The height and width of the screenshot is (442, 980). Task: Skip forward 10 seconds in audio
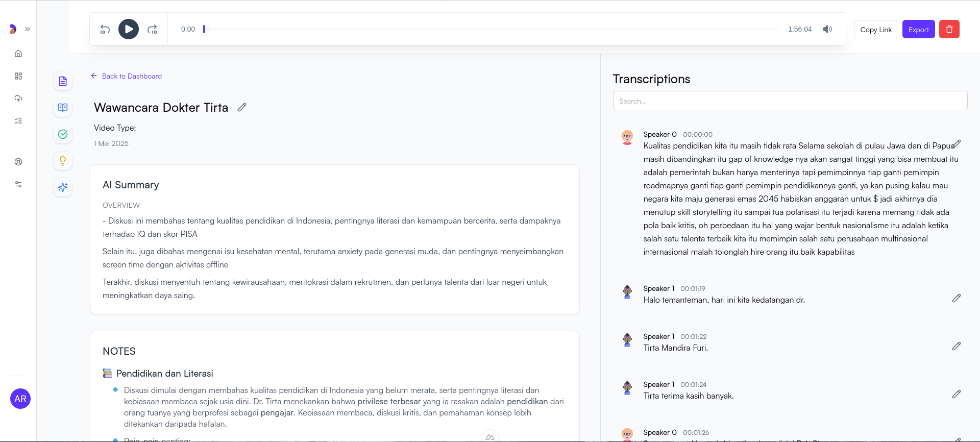(x=152, y=30)
